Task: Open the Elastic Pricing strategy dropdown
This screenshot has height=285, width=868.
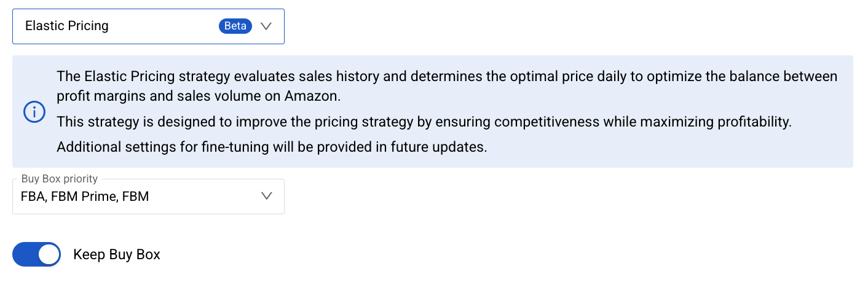Action: click(148, 26)
